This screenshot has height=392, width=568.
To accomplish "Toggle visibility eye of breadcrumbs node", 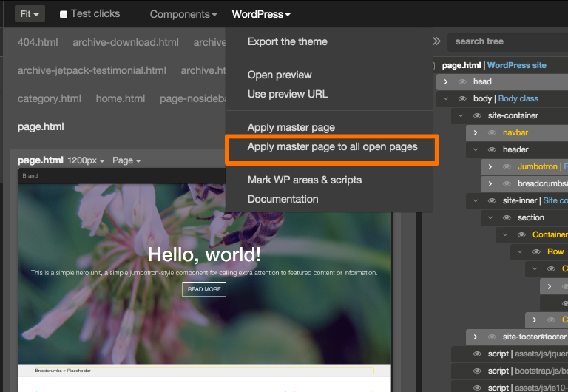I will pos(507,183).
